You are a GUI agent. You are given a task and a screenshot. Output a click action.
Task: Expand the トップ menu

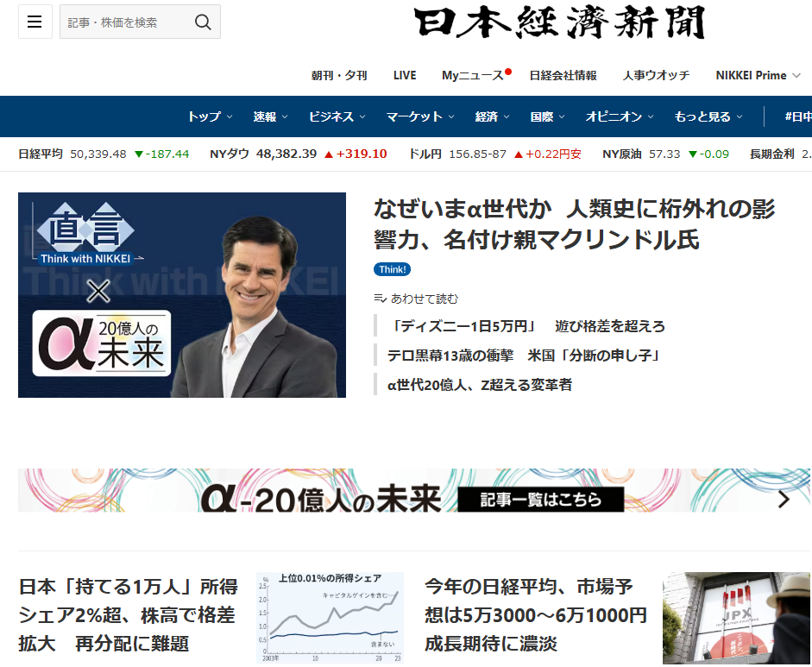(x=210, y=116)
